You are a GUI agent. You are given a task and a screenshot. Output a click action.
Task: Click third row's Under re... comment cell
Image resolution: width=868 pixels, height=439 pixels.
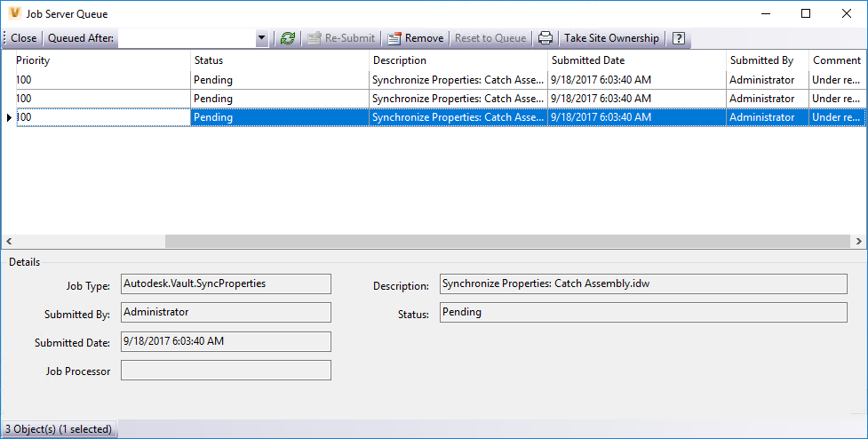(837, 117)
